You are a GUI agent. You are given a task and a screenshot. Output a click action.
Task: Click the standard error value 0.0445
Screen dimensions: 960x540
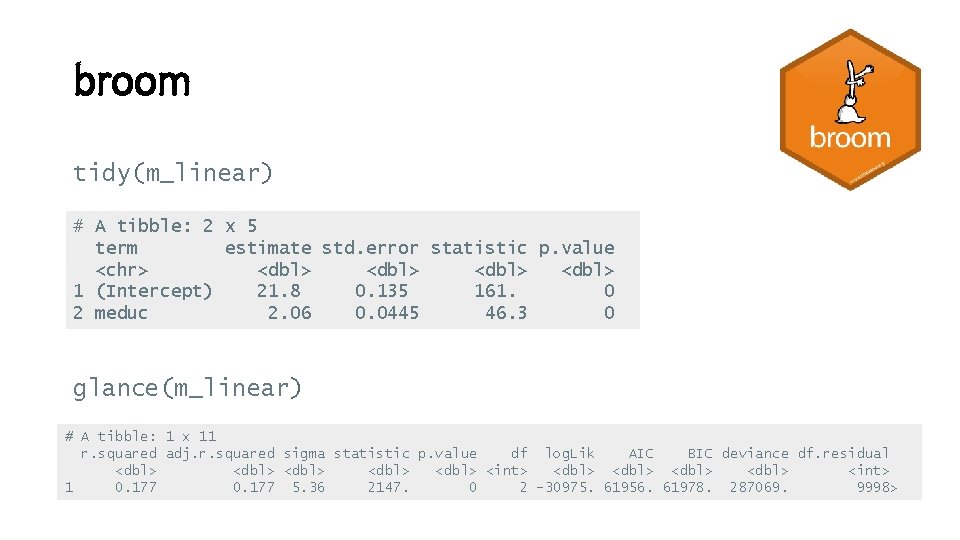(x=387, y=313)
